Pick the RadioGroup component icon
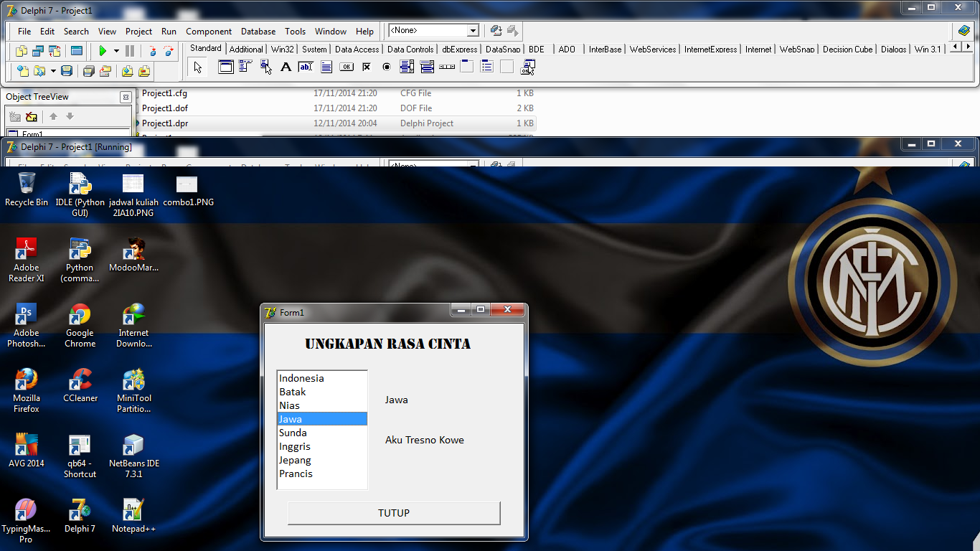The height and width of the screenshot is (551, 980). [x=487, y=67]
